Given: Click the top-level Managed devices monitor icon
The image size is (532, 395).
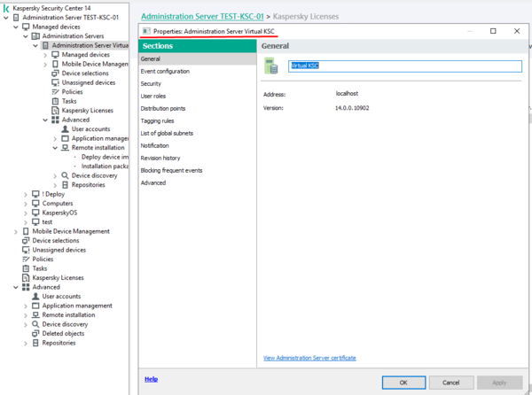Looking at the screenshot, I should point(26,27).
